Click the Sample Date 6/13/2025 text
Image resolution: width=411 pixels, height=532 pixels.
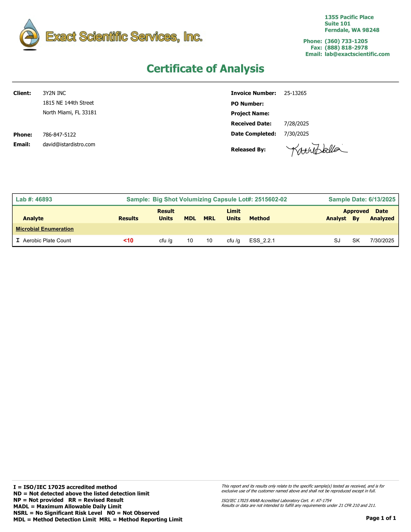coord(362,199)
